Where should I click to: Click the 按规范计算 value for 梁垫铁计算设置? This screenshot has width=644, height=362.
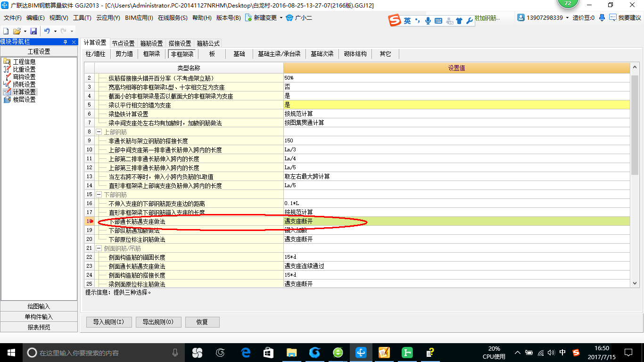coord(456,114)
